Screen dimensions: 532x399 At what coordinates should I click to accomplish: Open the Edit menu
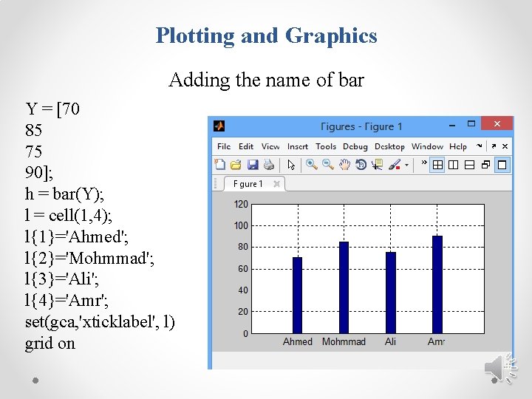click(x=245, y=146)
